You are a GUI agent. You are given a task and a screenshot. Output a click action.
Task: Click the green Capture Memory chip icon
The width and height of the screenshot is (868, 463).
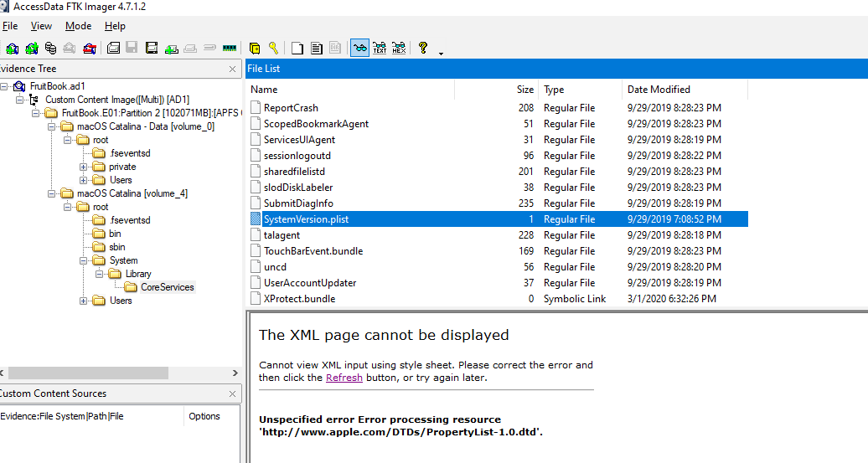(228, 49)
